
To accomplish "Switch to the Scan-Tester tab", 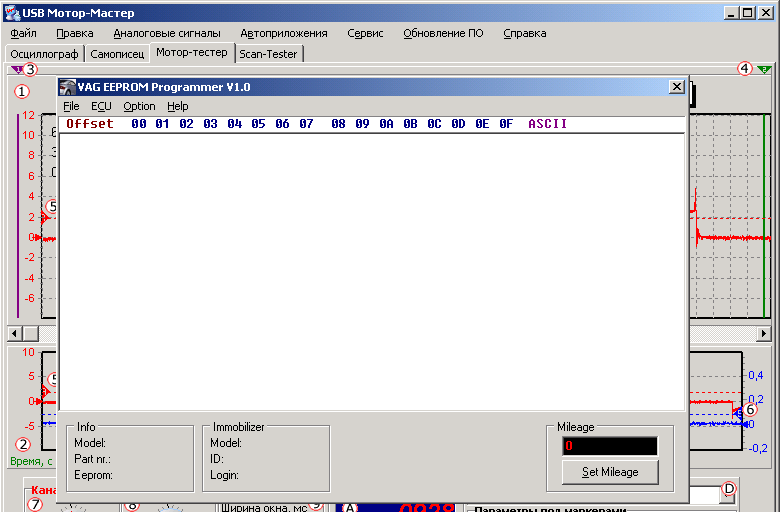I will (x=268, y=54).
